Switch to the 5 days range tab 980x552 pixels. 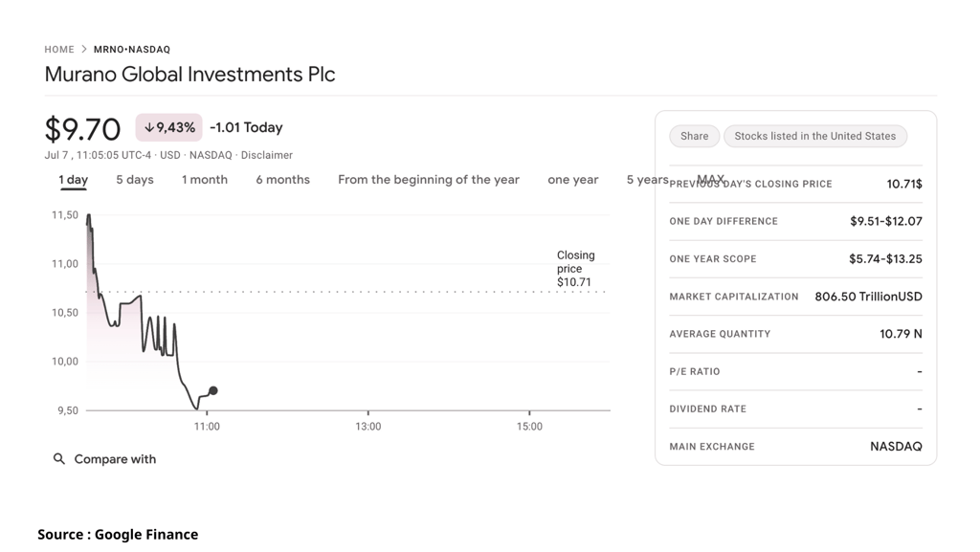pyautogui.click(x=134, y=180)
